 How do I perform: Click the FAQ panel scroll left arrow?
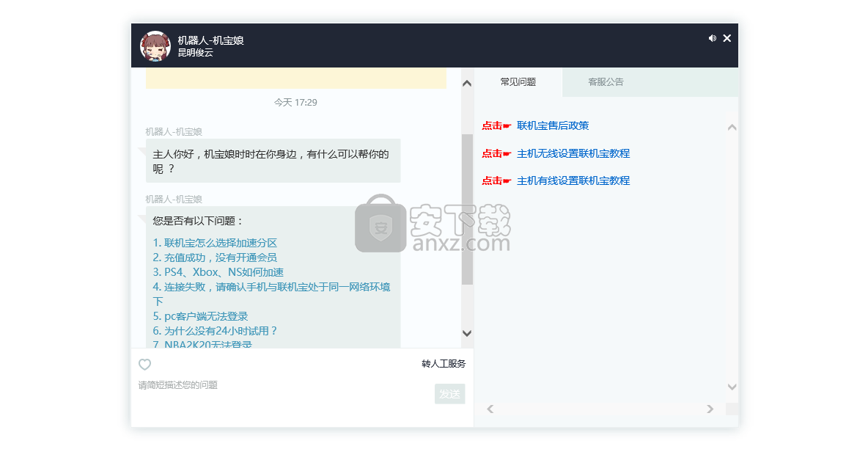click(490, 409)
